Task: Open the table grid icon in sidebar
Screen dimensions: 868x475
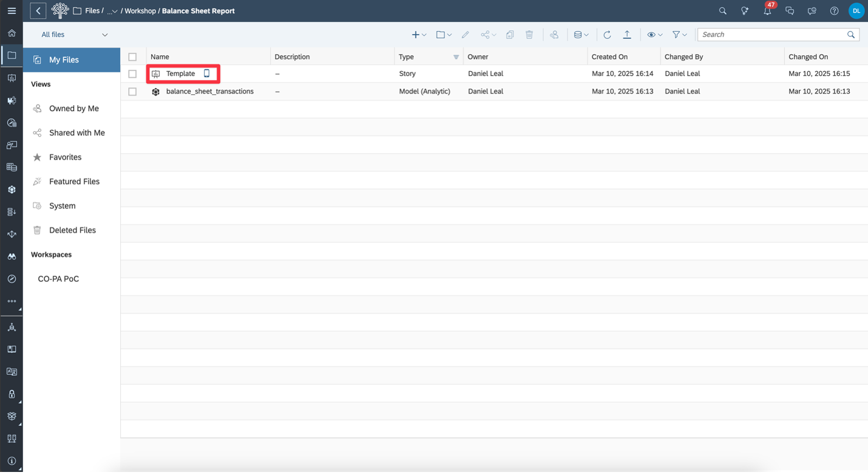Action: pyautogui.click(x=12, y=167)
